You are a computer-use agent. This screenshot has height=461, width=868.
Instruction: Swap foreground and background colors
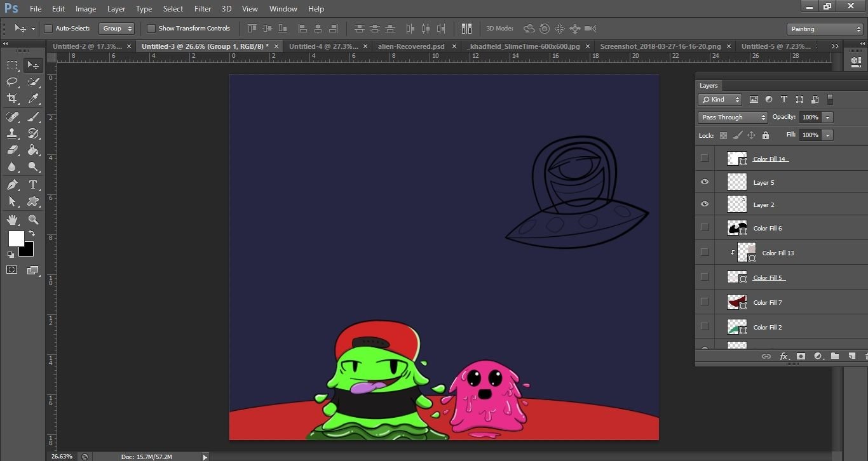[32, 234]
